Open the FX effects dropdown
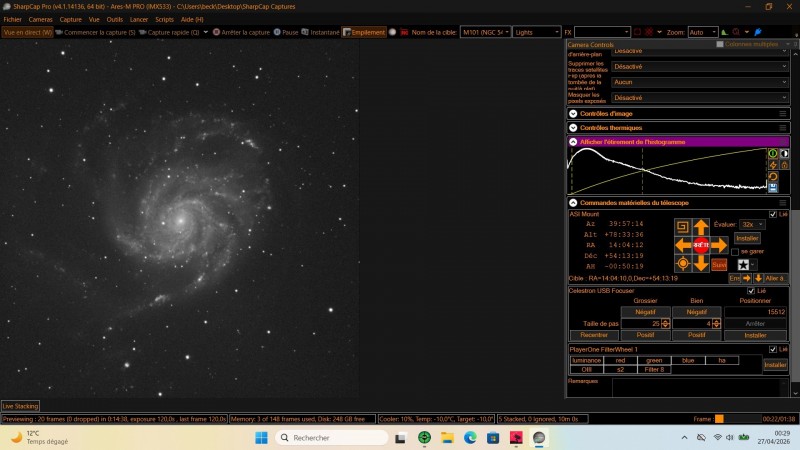This screenshot has width=800, height=450. [602, 32]
